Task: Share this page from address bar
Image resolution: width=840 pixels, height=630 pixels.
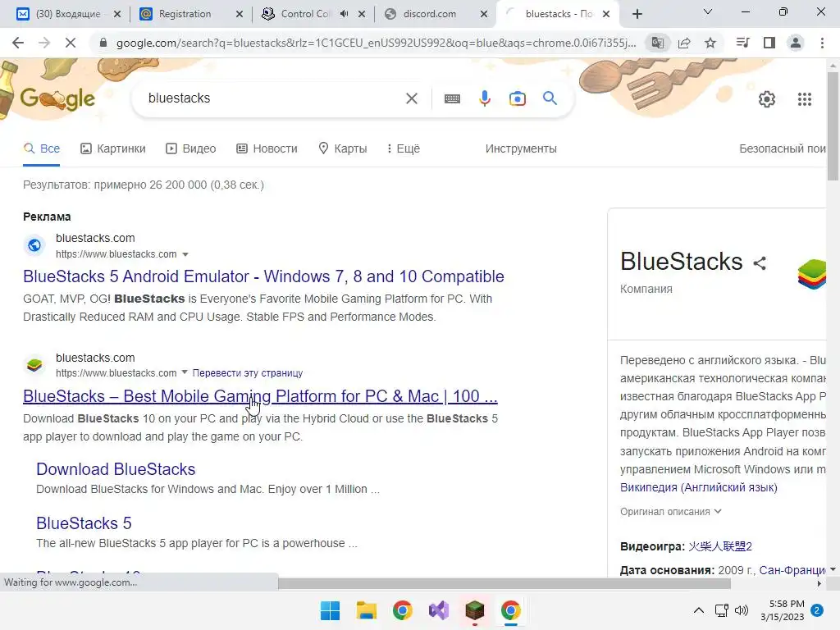Action: pyautogui.click(x=684, y=43)
